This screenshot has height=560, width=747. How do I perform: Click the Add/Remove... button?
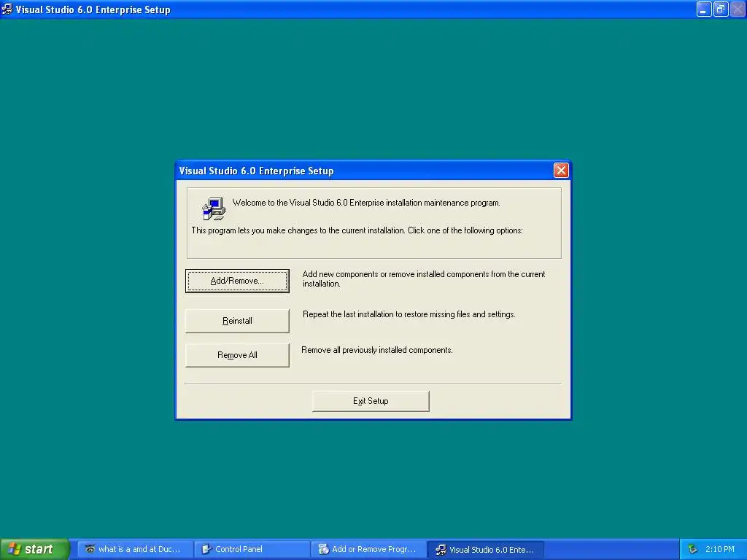[x=237, y=281]
